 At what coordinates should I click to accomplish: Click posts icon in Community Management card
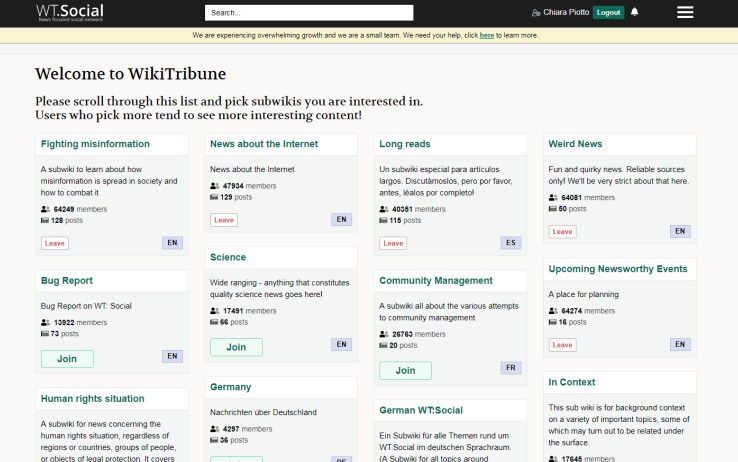pos(384,345)
